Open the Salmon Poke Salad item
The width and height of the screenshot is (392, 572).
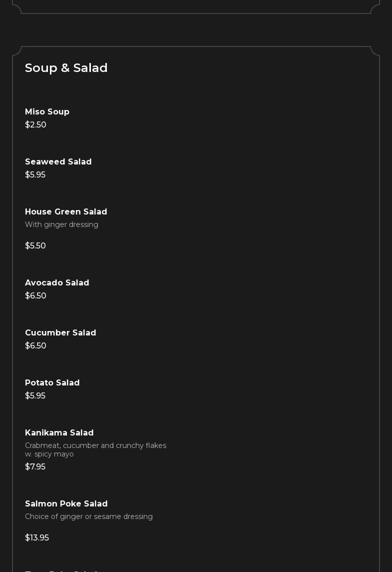(x=66, y=504)
